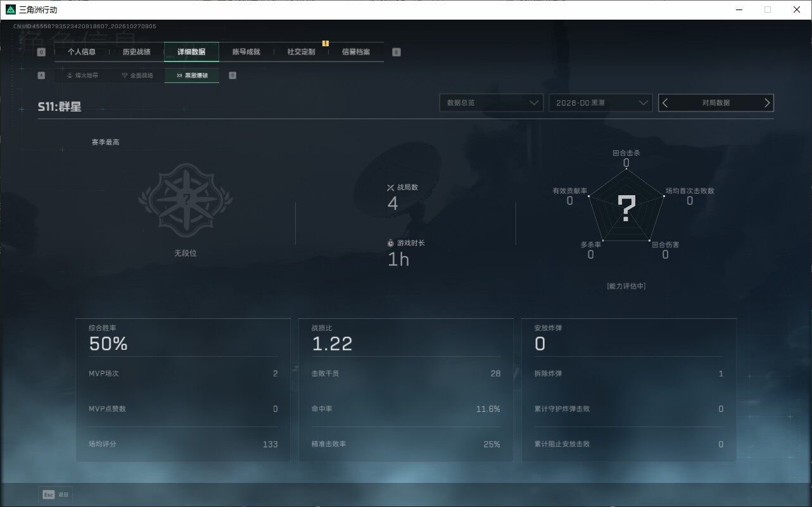Click the 命中率 stat row
Image resolution: width=812 pixels, height=507 pixels.
pyautogui.click(x=406, y=409)
